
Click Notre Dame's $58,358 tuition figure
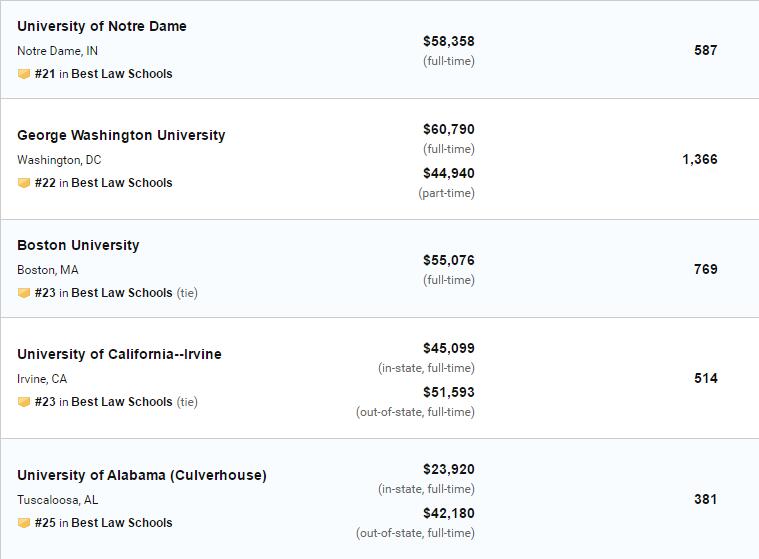pyautogui.click(x=449, y=41)
